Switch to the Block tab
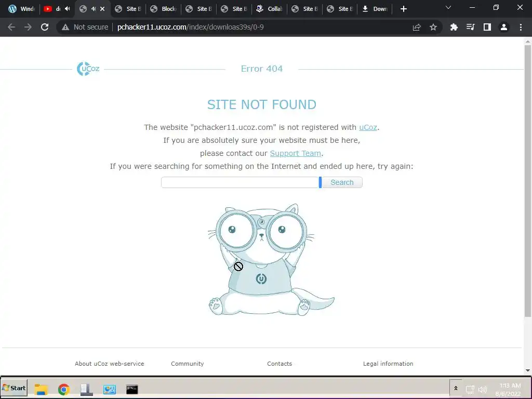Image resolution: width=532 pixels, height=399 pixels. coord(164,9)
